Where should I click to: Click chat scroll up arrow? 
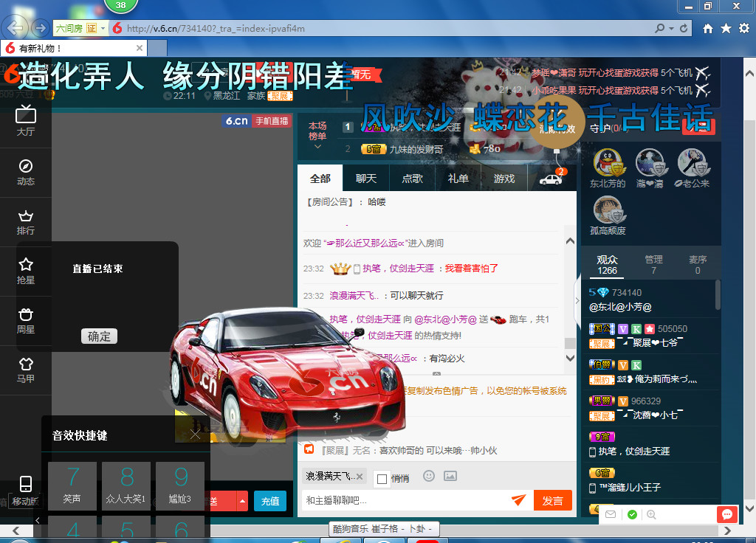tap(570, 241)
